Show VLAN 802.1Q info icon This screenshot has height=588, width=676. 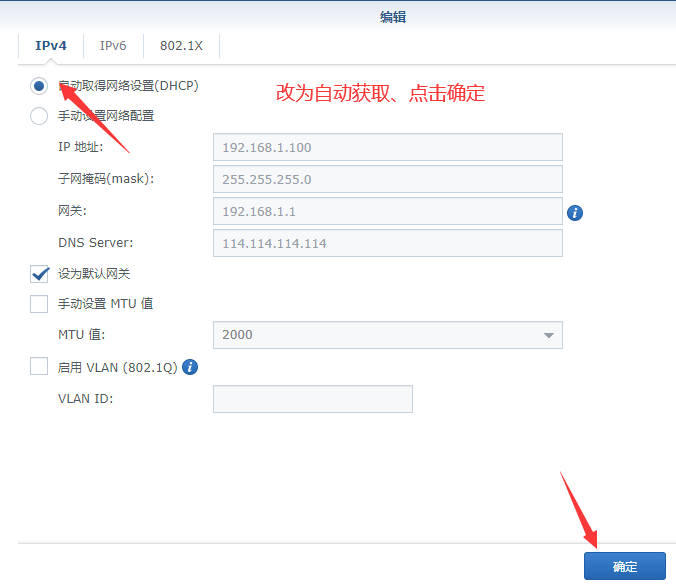point(190,367)
